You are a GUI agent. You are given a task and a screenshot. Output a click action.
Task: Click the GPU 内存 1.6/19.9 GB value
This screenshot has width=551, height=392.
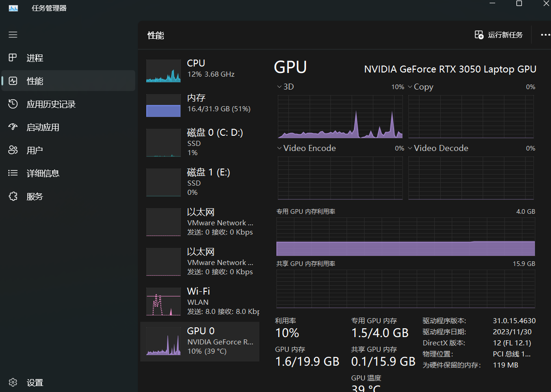pos(307,362)
